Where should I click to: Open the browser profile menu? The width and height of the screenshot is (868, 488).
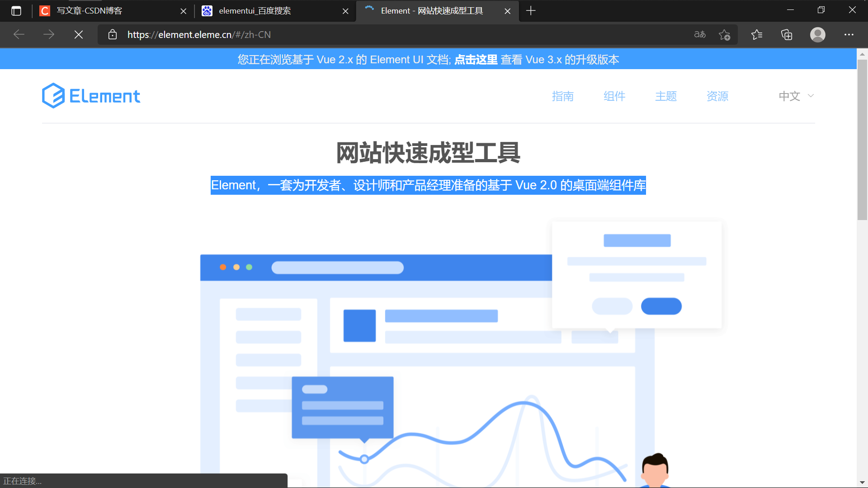point(817,34)
